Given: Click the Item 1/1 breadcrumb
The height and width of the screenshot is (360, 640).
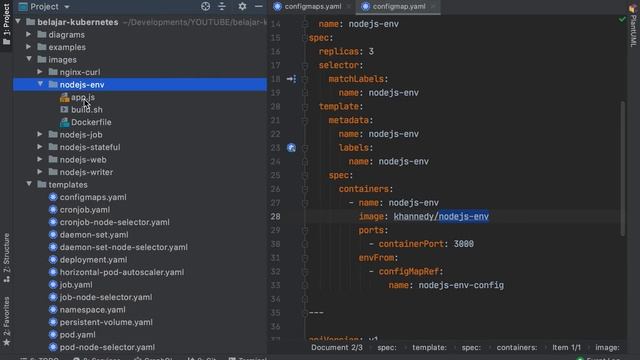Looking at the screenshot, I should pos(567,348).
